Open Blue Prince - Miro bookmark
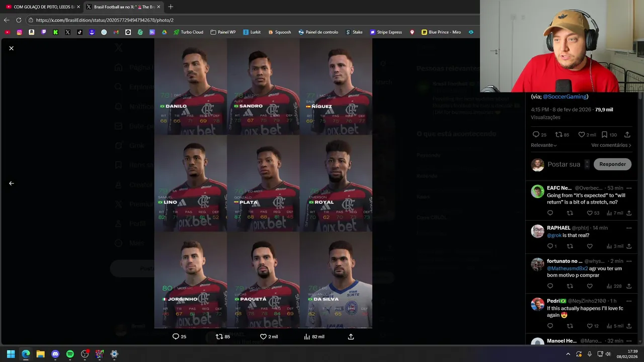Image resolution: width=644 pixels, height=362 pixels. pos(441,32)
